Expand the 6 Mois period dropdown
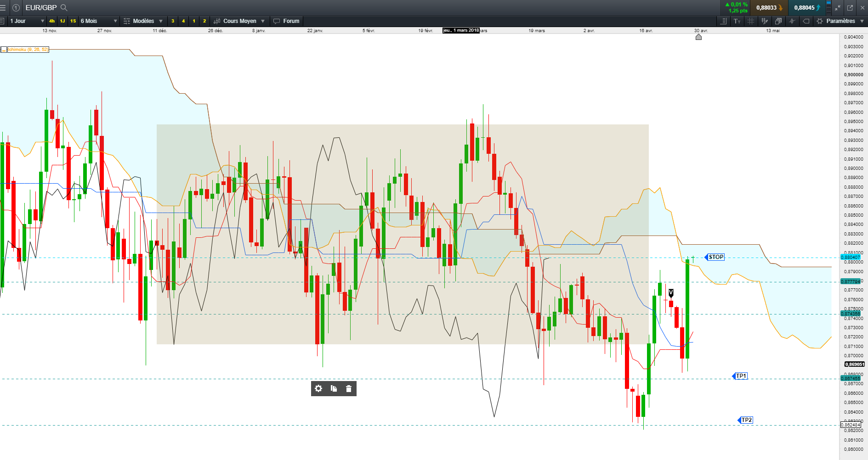 pyautogui.click(x=99, y=21)
